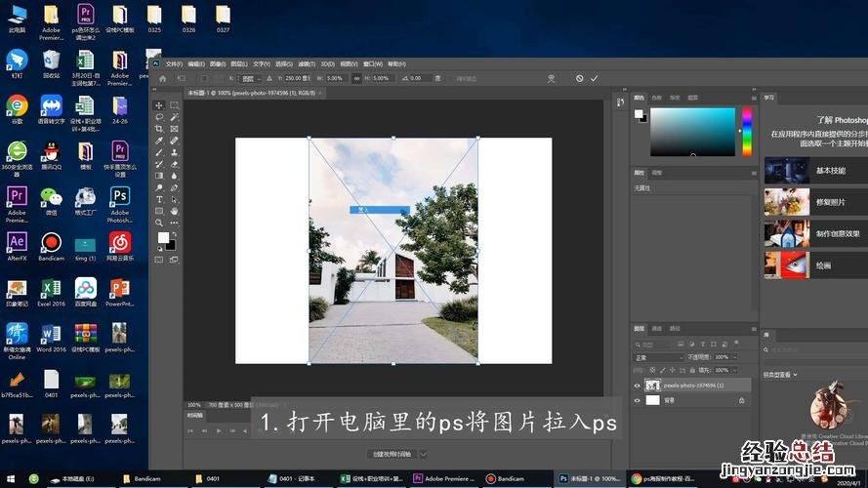The image size is (868, 488).
Task: Select the Lasso tool
Action: [x=159, y=117]
